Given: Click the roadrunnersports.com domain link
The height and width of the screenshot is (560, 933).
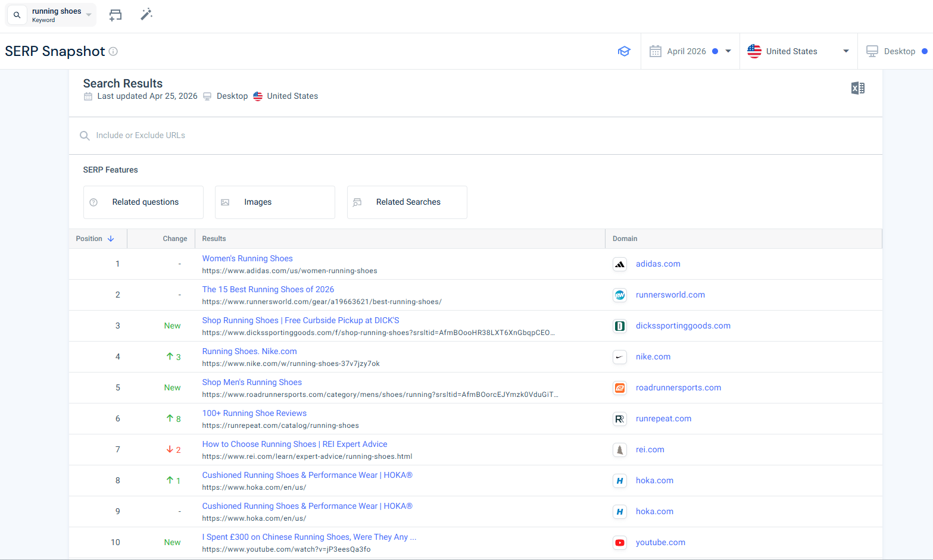Looking at the screenshot, I should [678, 387].
